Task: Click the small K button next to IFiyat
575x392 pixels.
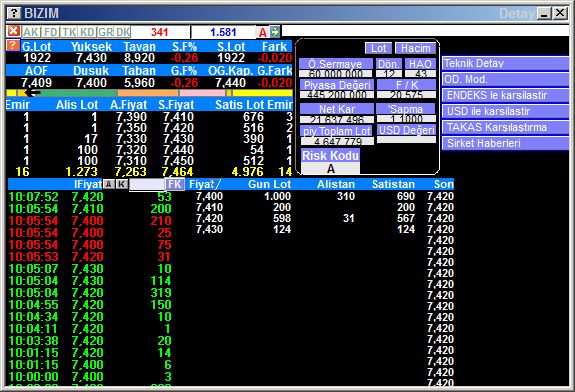Action: coord(122,184)
